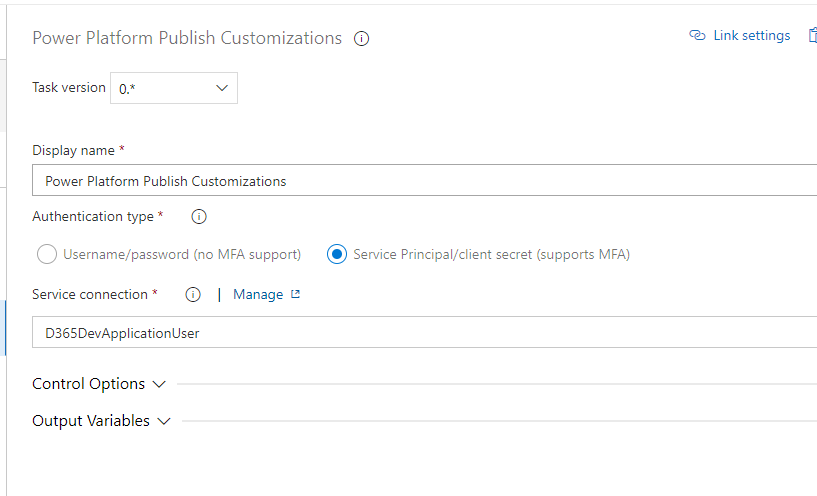Click the 'Service Principal/client secret (supports MFA)' label
Screen dimensions: 817x496
pyautogui.click(x=491, y=254)
